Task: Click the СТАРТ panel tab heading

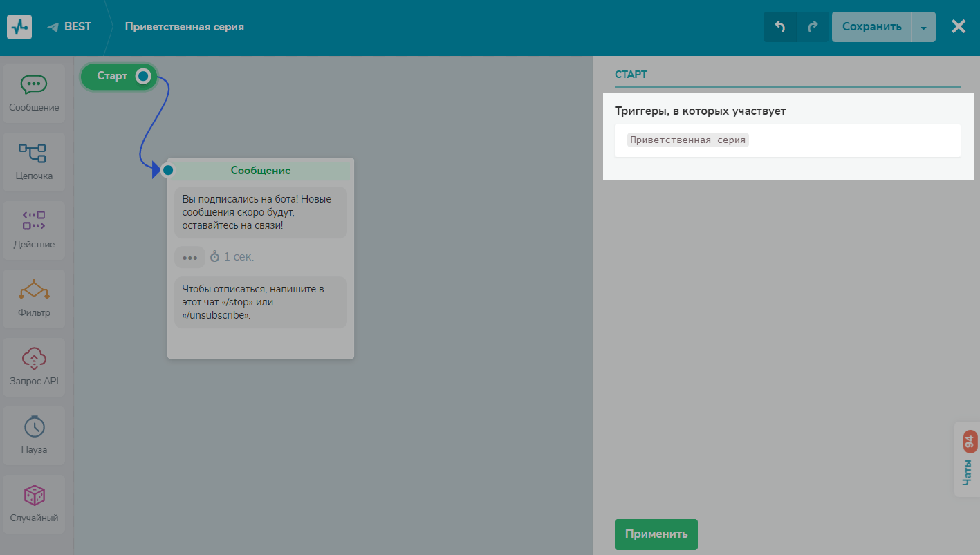Action: click(631, 75)
